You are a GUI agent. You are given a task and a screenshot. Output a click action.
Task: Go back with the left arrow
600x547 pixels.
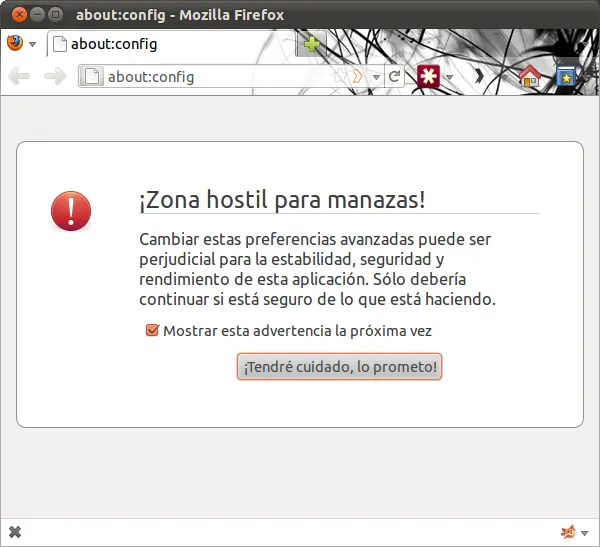19,76
